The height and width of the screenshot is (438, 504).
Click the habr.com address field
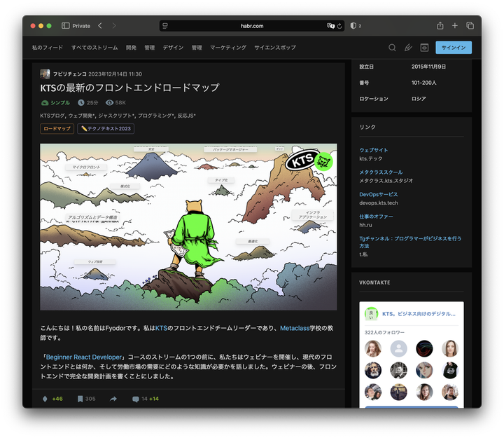click(x=252, y=26)
